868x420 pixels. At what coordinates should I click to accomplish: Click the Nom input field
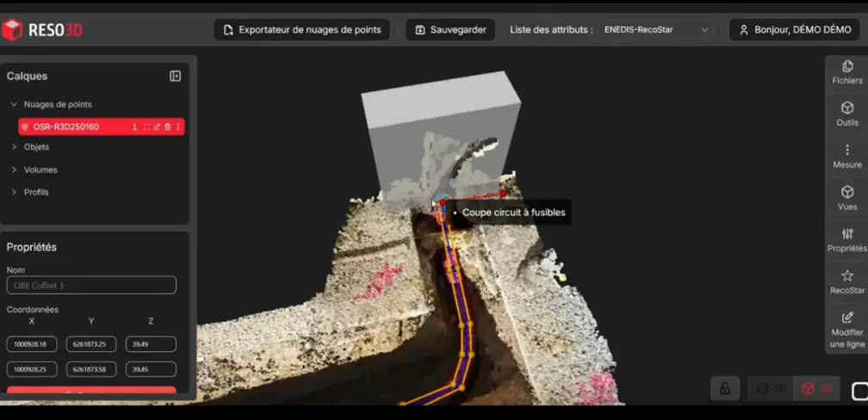pyautogui.click(x=91, y=285)
